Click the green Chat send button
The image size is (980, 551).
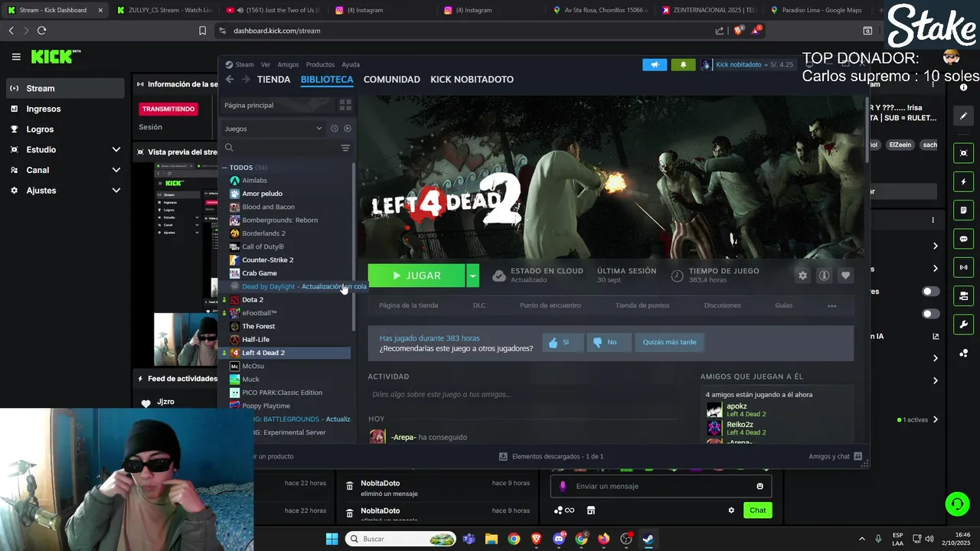(757, 510)
